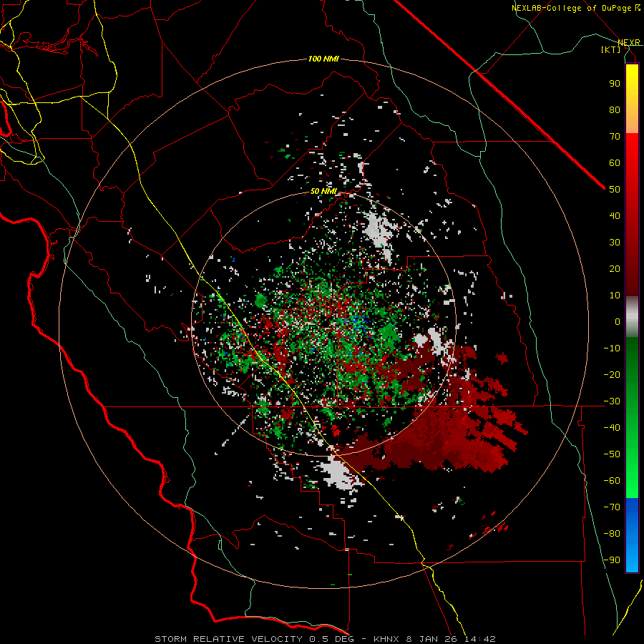Pick the positive 50 kt scale label
This screenshot has height=644, width=644.
click(x=615, y=190)
